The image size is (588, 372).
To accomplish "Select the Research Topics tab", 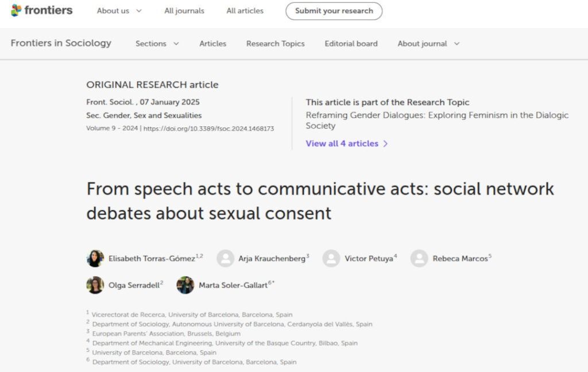I will point(275,43).
